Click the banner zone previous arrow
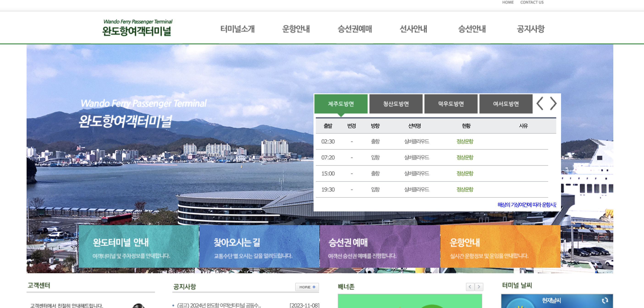644x308 pixels. tap(470, 287)
